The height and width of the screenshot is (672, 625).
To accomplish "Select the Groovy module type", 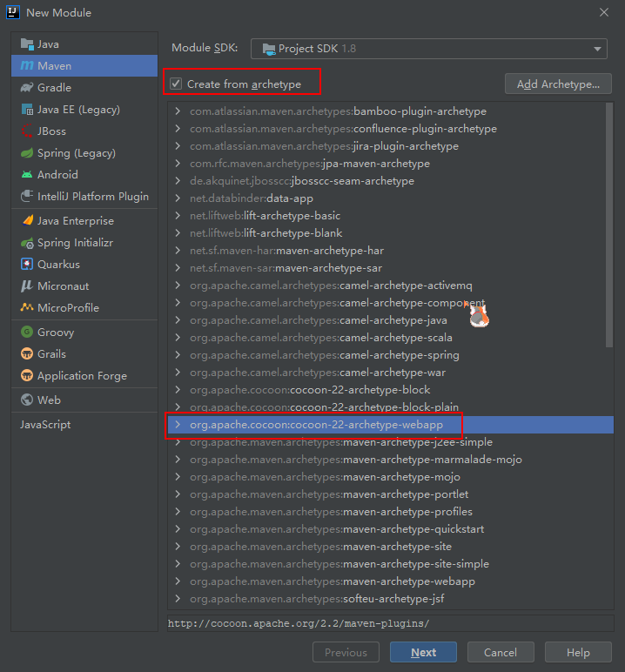I will (84, 333).
